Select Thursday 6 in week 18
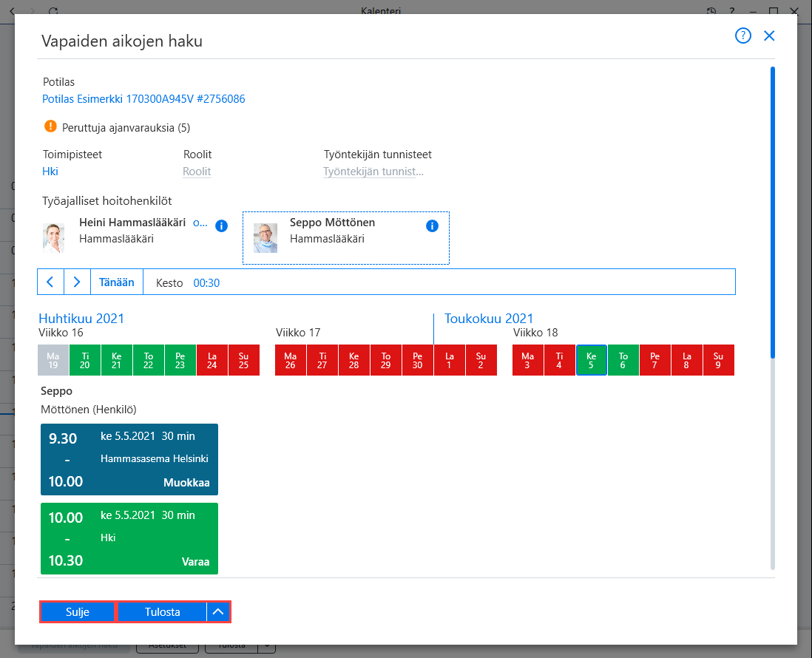Image resolution: width=812 pixels, height=658 pixels. tap(623, 360)
